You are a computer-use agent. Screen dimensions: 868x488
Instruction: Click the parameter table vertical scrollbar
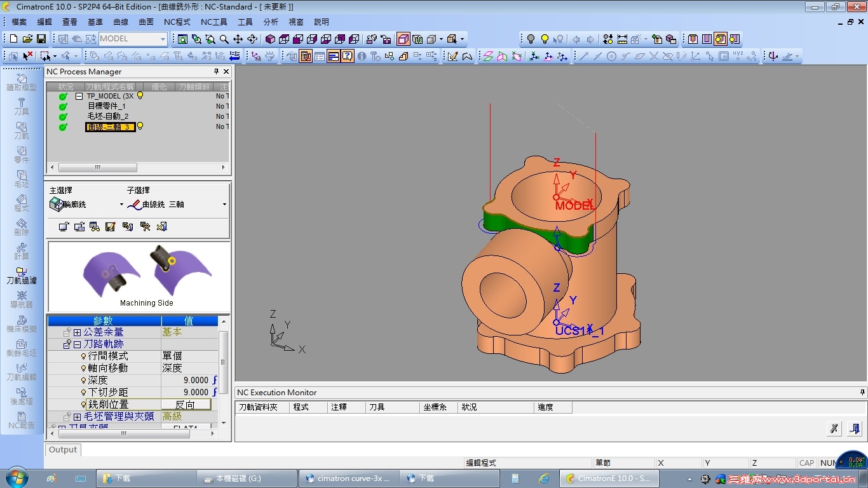(223, 362)
